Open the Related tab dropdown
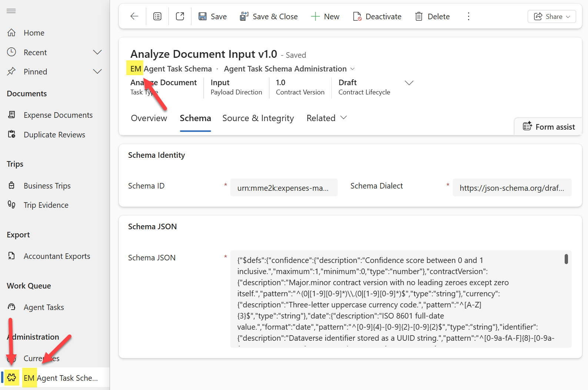The width and height of the screenshot is (588, 390). pyautogui.click(x=327, y=118)
